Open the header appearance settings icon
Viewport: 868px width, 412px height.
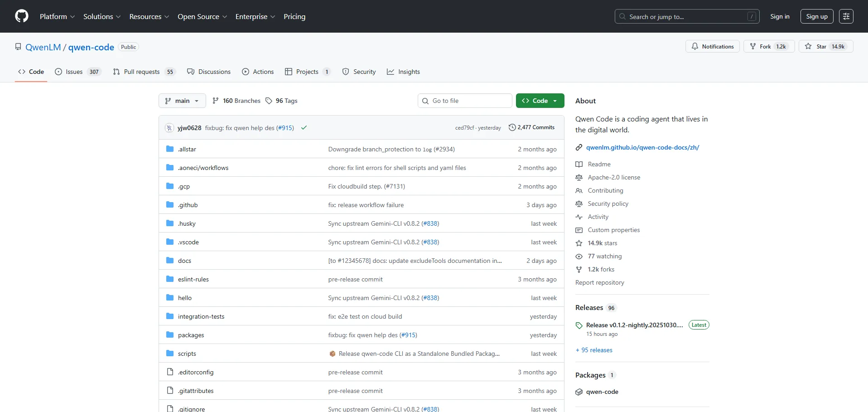click(x=846, y=16)
